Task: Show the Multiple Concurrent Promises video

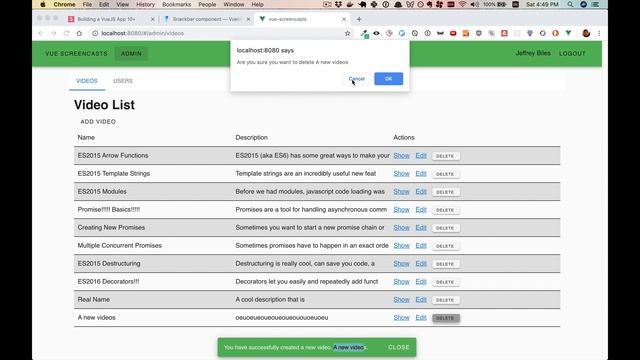Action: (401, 245)
